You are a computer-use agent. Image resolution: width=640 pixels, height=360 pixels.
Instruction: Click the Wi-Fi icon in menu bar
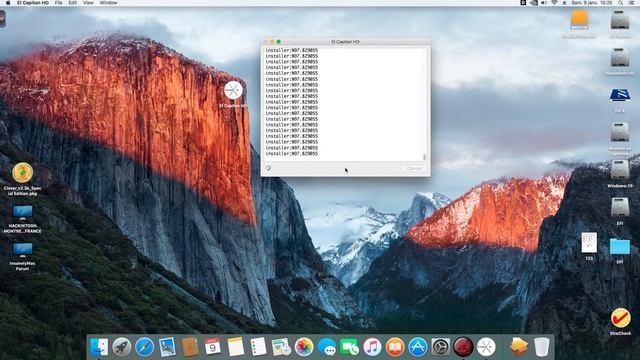[554, 3]
